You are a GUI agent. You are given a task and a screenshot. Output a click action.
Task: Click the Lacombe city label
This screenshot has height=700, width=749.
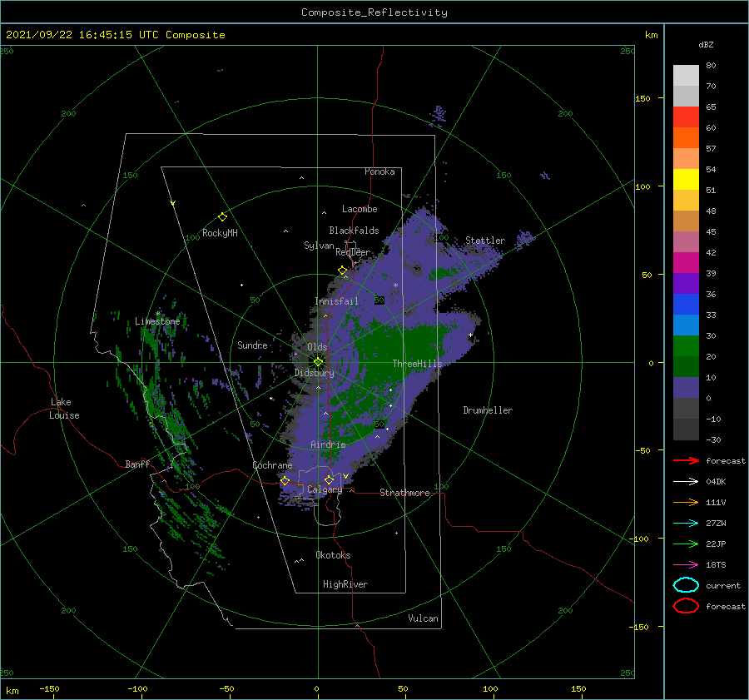[x=360, y=209]
